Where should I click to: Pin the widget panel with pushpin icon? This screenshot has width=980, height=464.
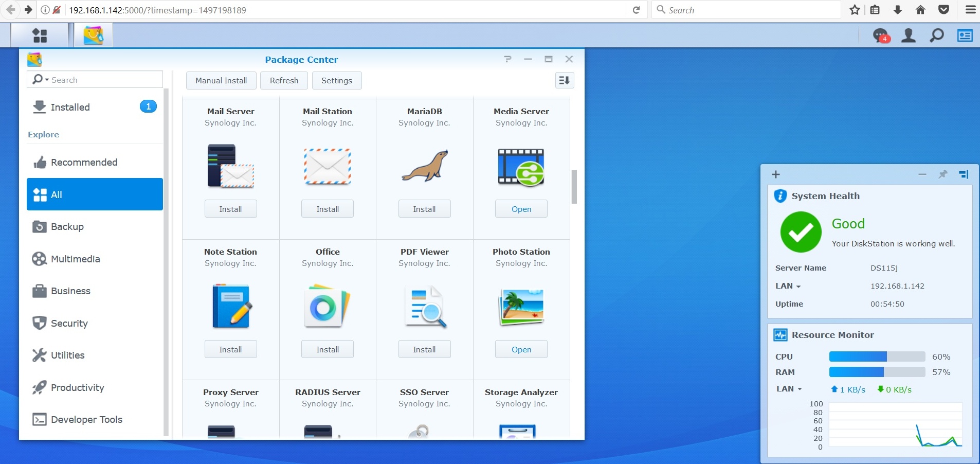click(x=942, y=174)
